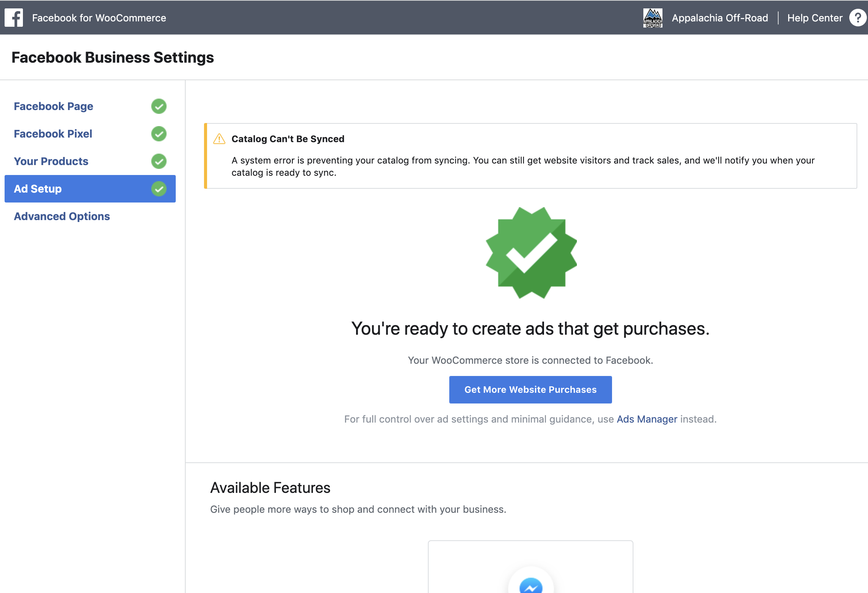
Task: Open the Help Center link
Action: click(815, 18)
